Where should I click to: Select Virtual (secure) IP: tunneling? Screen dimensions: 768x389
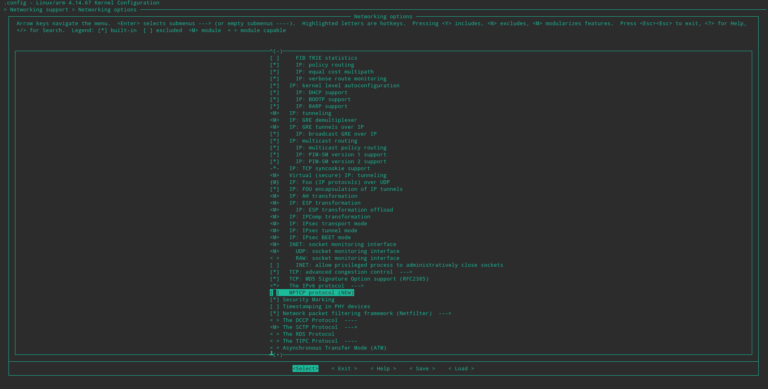point(328,175)
